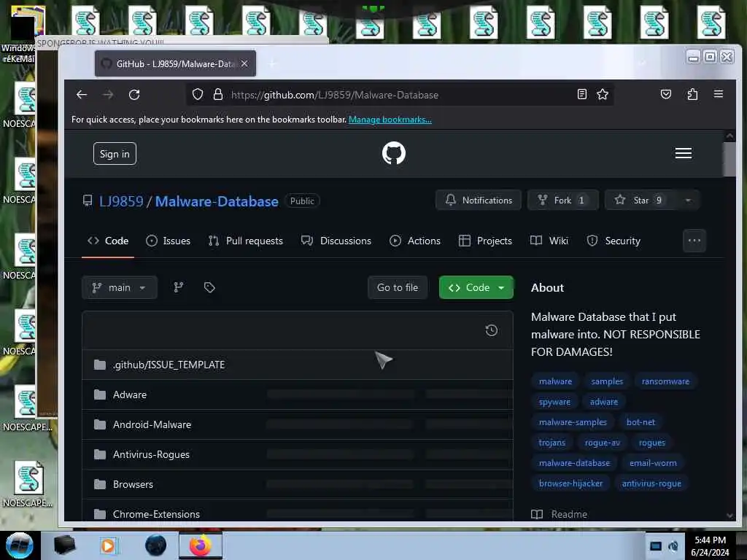Expand the star lists dropdown arrow
The height and width of the screenshot is (560, 747).
point(688,200)
